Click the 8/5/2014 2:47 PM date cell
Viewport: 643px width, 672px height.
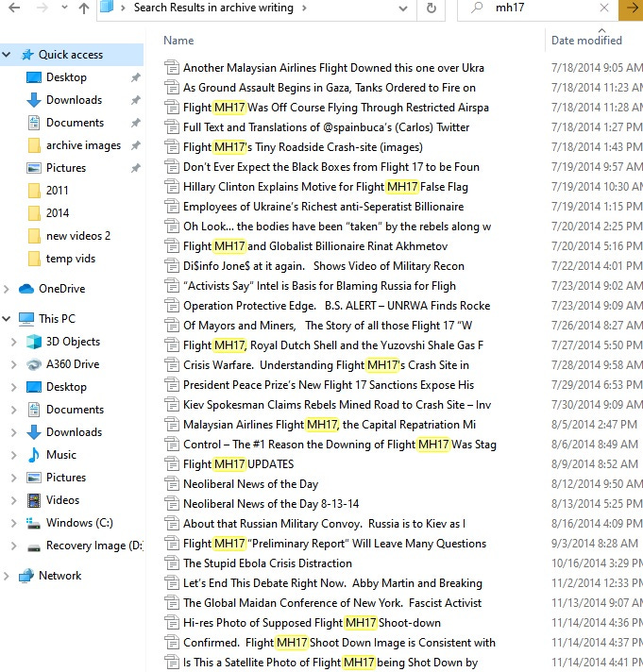click(594, 425)
